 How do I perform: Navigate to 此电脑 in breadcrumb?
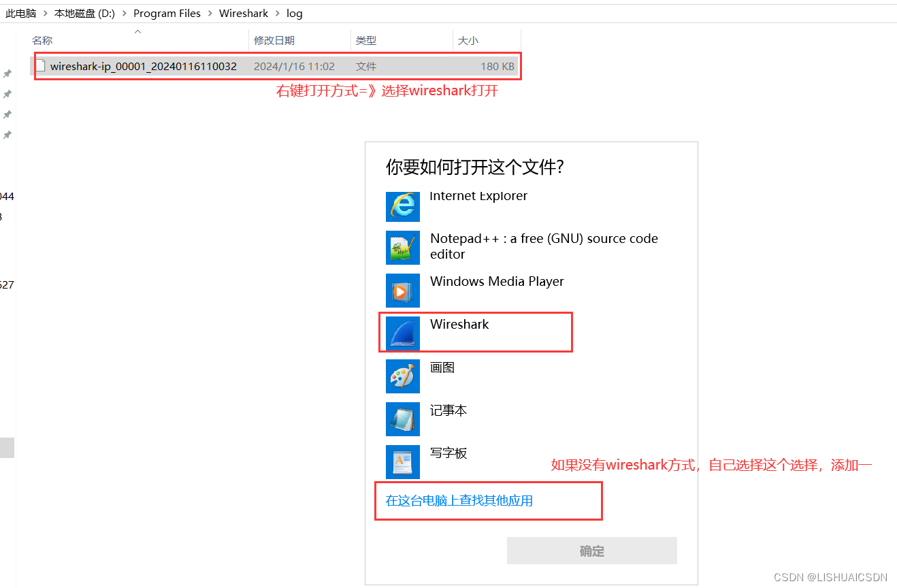coord(20,13)
